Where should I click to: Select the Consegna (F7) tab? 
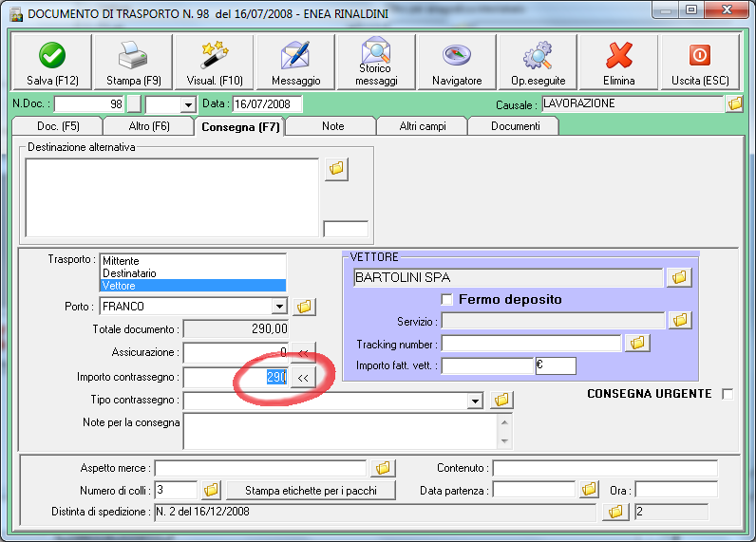(240, 126)
